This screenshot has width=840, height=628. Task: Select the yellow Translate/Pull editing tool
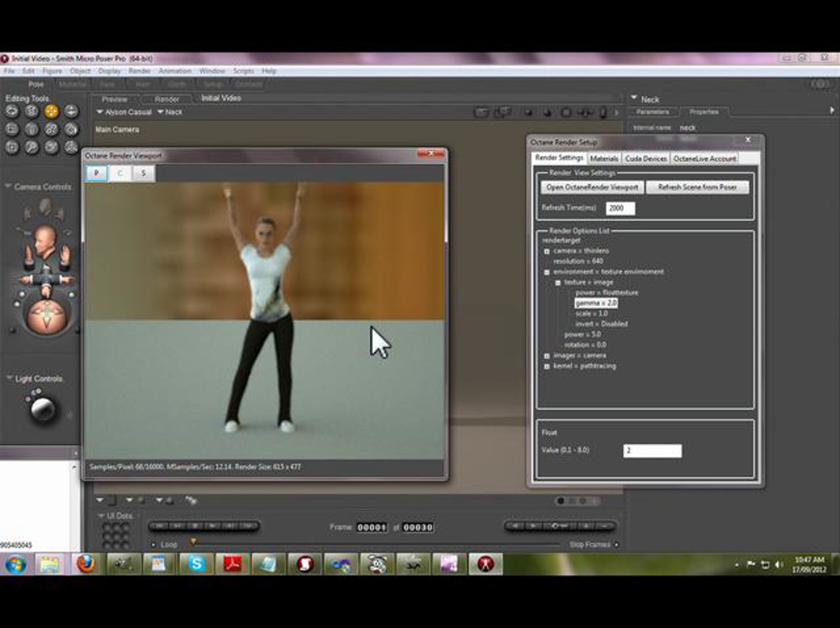click(x=51, y=111)
